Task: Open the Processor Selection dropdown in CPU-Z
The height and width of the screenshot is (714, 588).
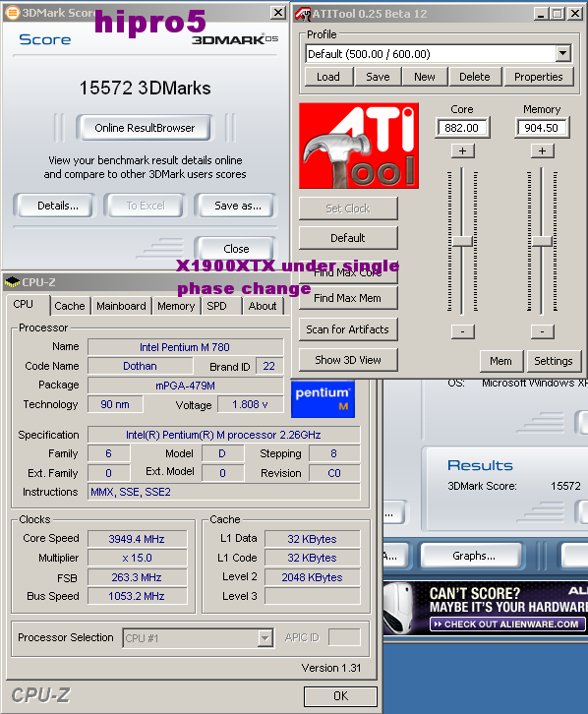Action: click(x=265, y=638)
